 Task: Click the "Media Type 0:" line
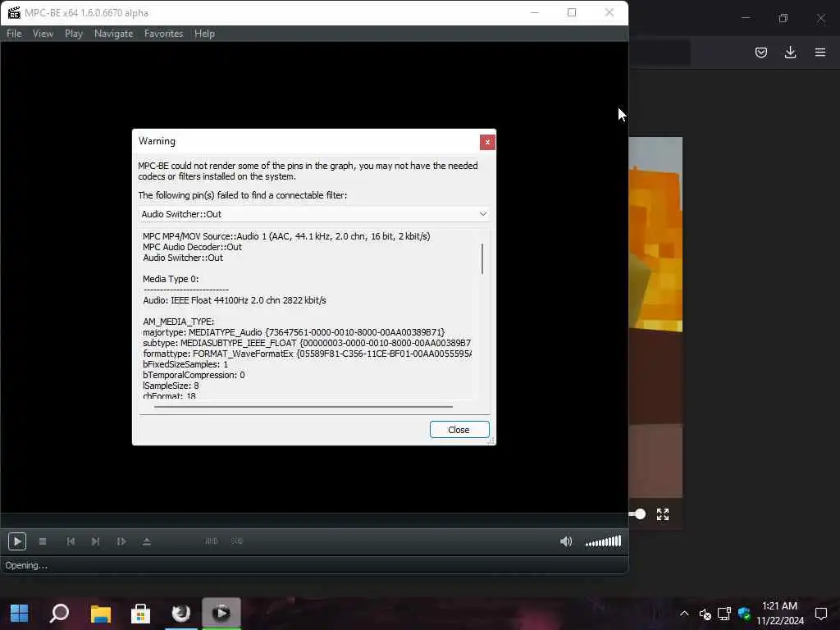click(171, 279)
